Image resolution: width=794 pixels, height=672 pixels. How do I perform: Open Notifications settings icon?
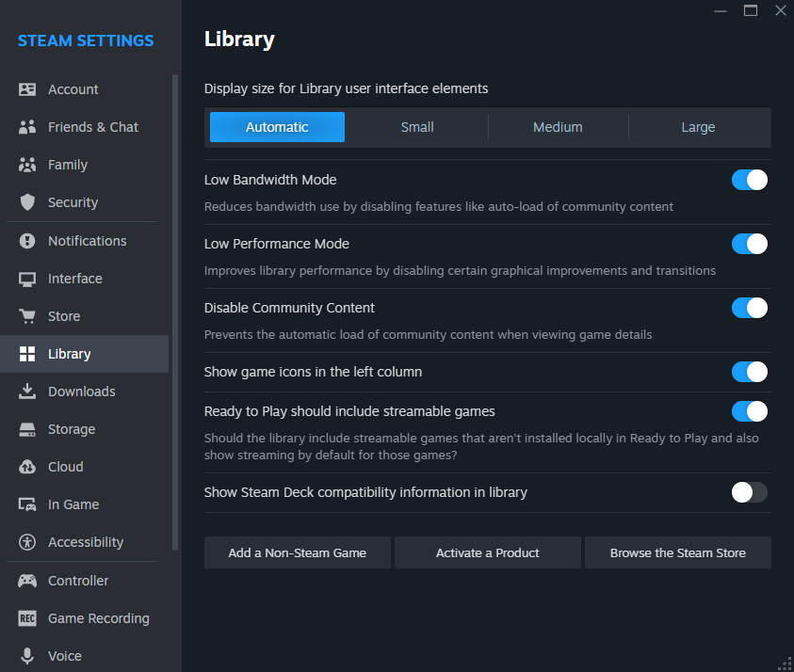tap(28, 240)
